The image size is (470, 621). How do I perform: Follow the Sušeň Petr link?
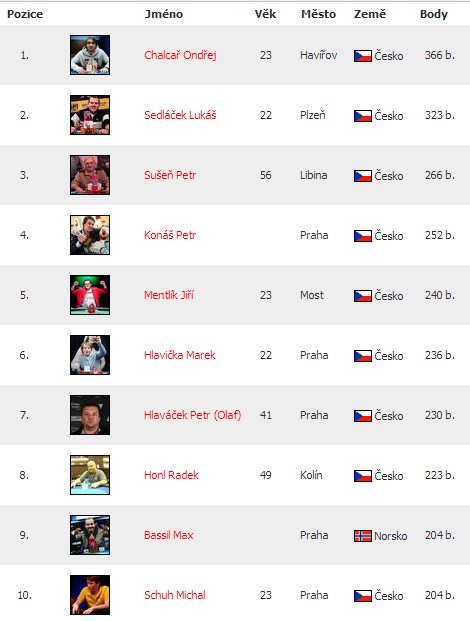pyautogui.click(x=170, y=175)
